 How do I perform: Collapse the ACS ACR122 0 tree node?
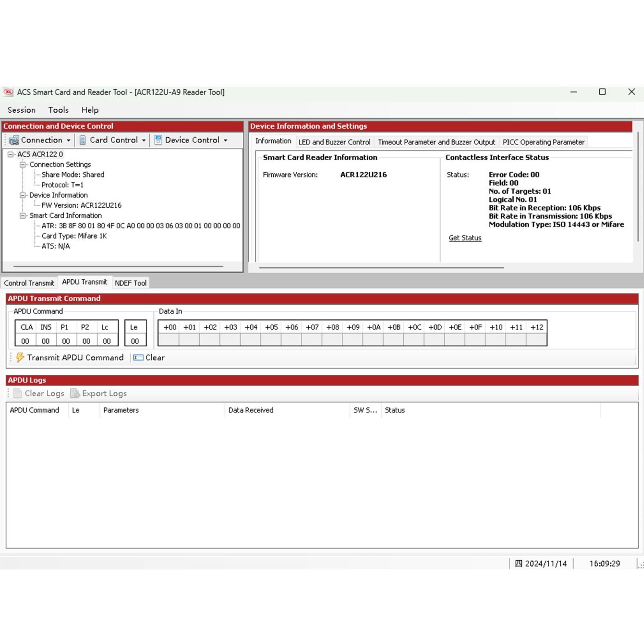(x=10, y=154)
